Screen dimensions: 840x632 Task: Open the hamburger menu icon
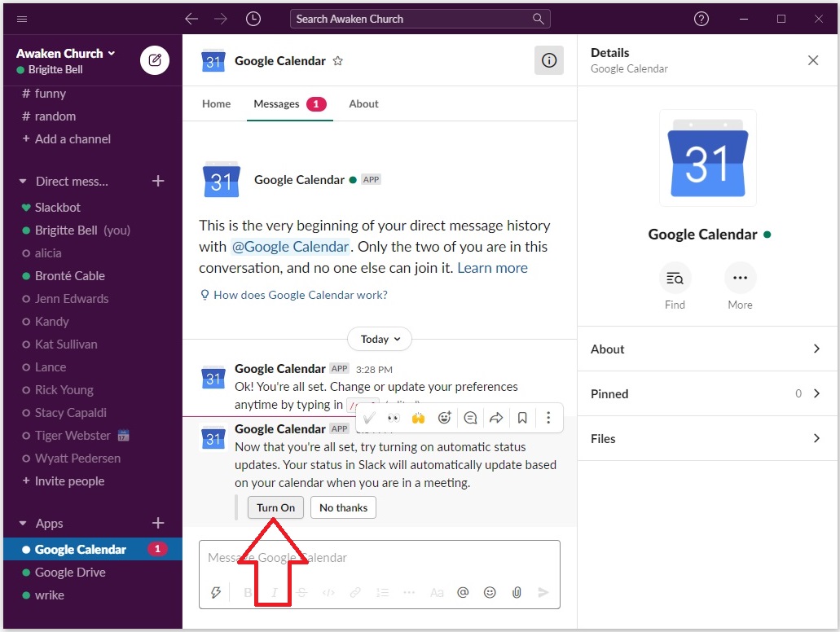click(x=22, y=20)
